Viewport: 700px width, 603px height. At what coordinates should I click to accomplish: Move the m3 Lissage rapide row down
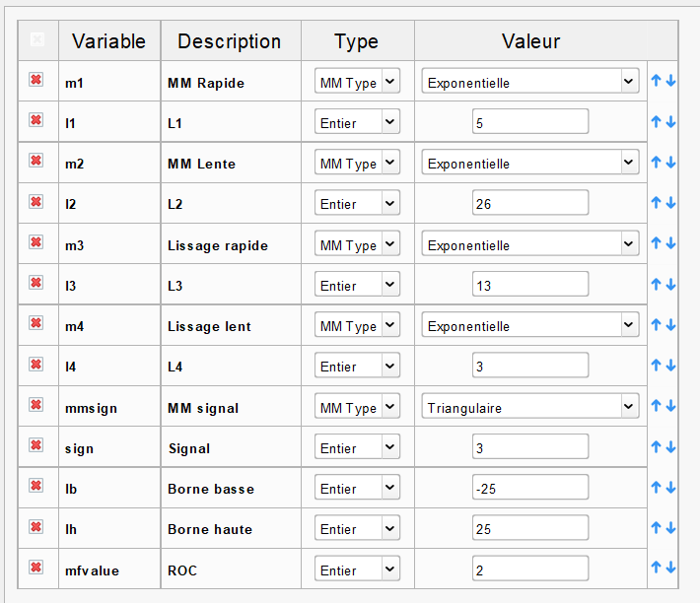pyautogui.click(x=670, y=244)
